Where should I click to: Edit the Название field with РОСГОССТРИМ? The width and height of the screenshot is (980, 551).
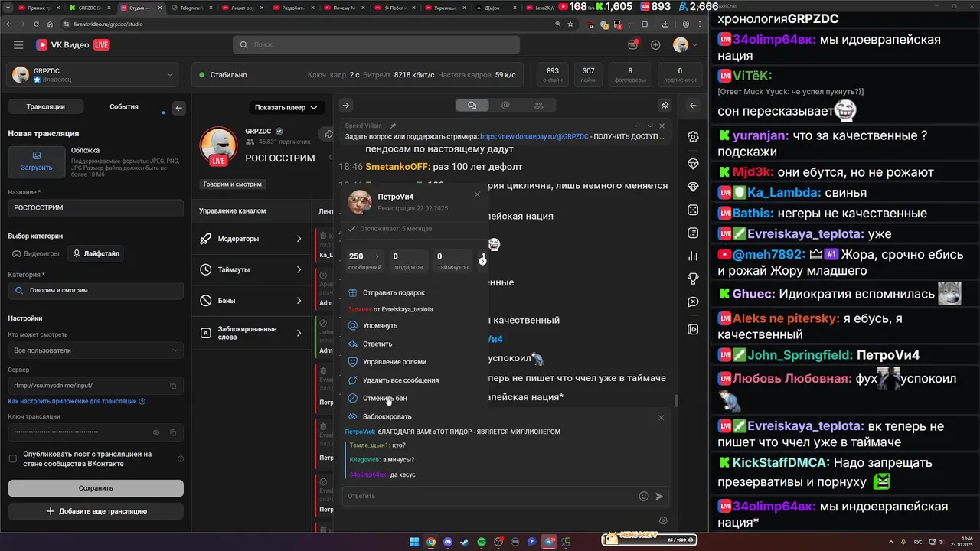click(x=96, y=208)
